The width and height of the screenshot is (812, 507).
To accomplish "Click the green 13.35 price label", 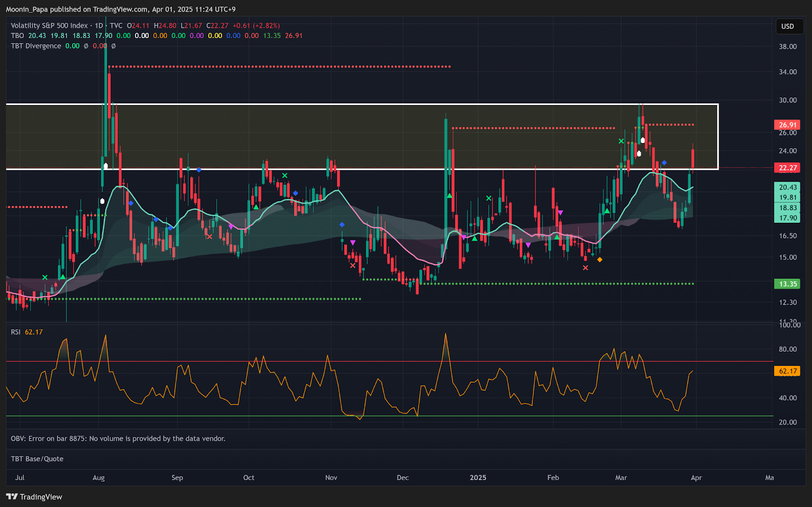I will coord(787,284).
